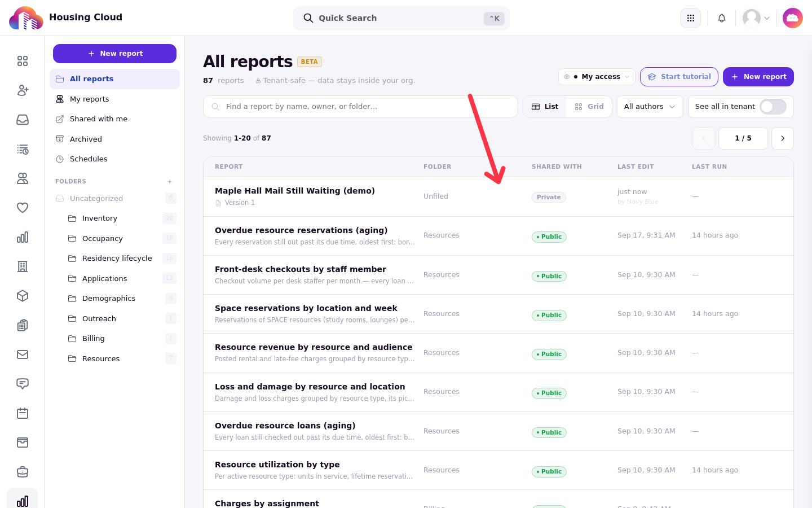The height and width of the screenshot is (508, 812).
Task: Select All reports in sidebar
Action: [115, 79]
